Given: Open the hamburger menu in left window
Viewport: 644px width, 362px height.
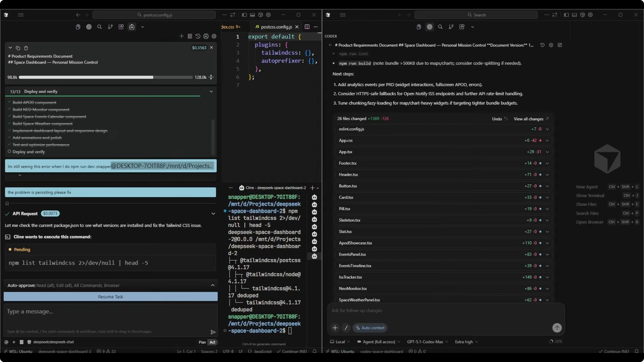Looking at the screenshot, I should coord(21,15).
